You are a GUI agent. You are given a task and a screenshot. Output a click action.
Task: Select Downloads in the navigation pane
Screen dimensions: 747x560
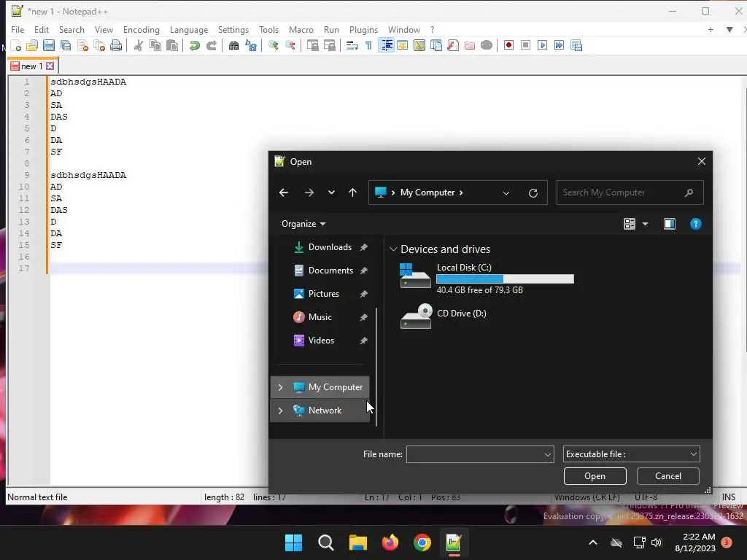click(329, 247)
